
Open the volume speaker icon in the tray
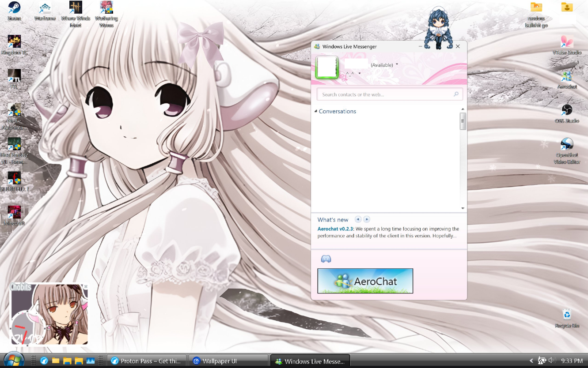(551, 360)
